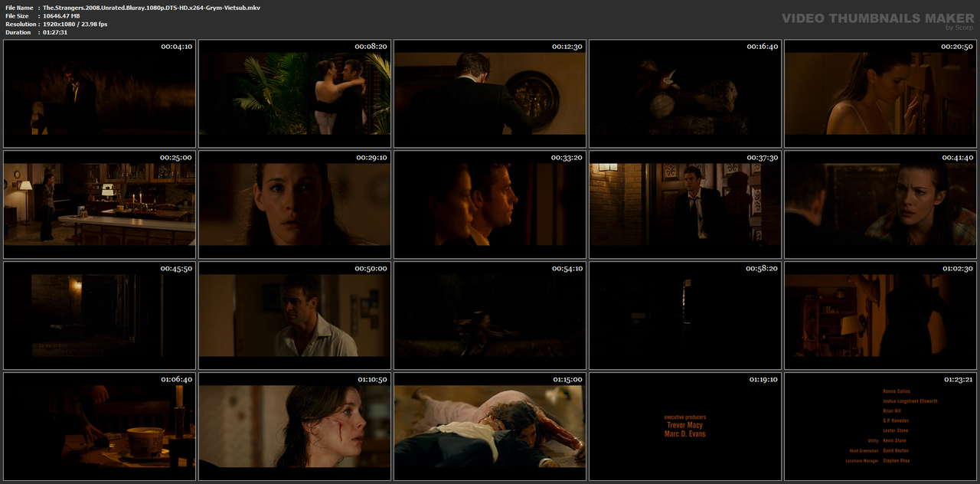Select the thumbnail at 01:02:30
The image size is (980, 484).
[x=880, y=316]
